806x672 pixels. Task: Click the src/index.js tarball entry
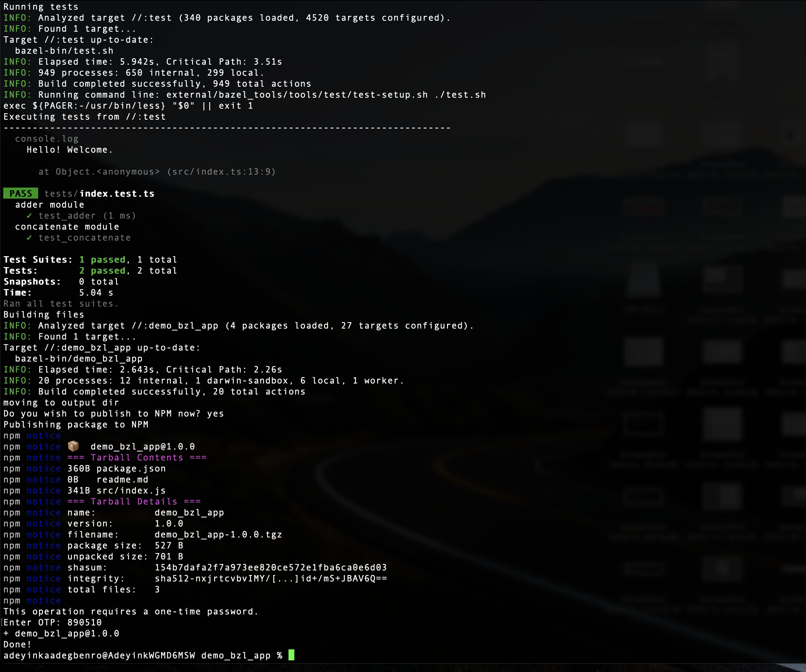[131, 491]
